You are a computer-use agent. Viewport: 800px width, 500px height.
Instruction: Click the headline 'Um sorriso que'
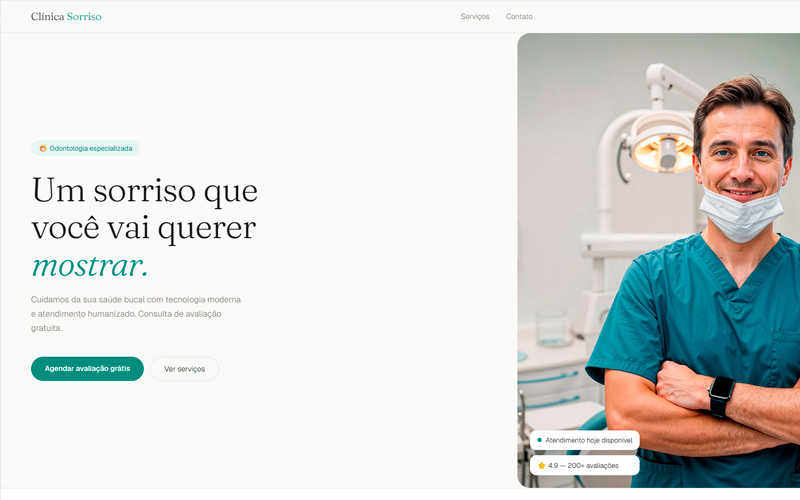(x=145, y=190)
